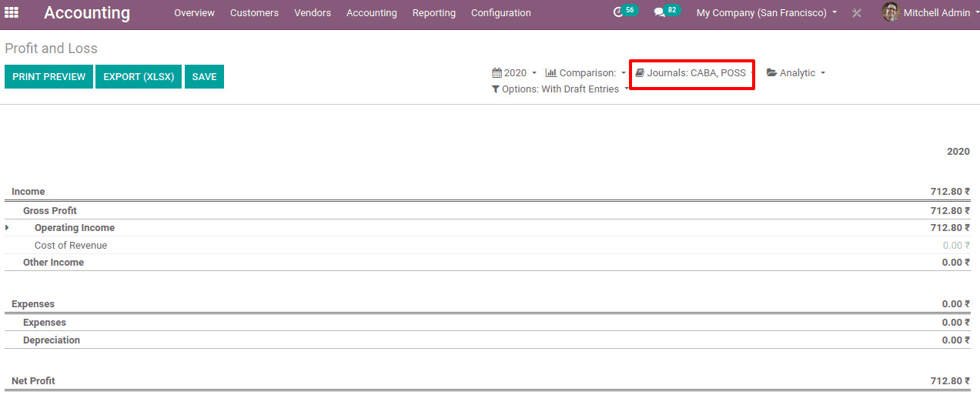Open the Accounting menu item
980x412 pixels.
[x=372, y=13]
